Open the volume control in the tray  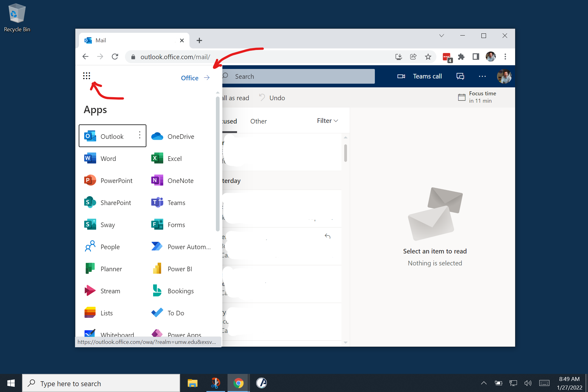tap(528, 383)
